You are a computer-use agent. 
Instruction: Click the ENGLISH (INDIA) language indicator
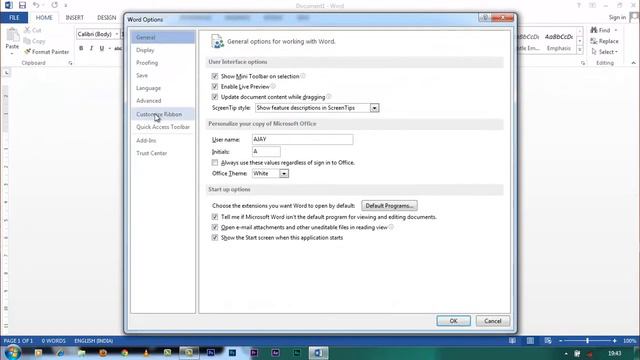[93, 341]
